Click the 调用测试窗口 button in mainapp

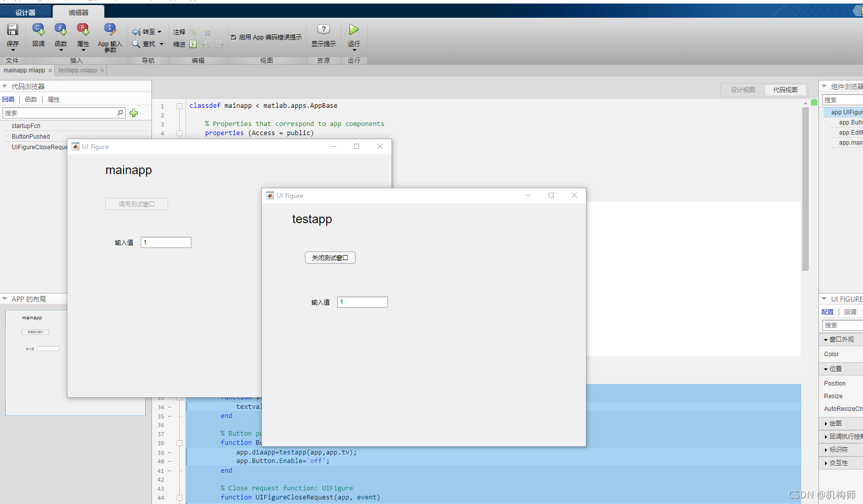[x=137, y=204]
